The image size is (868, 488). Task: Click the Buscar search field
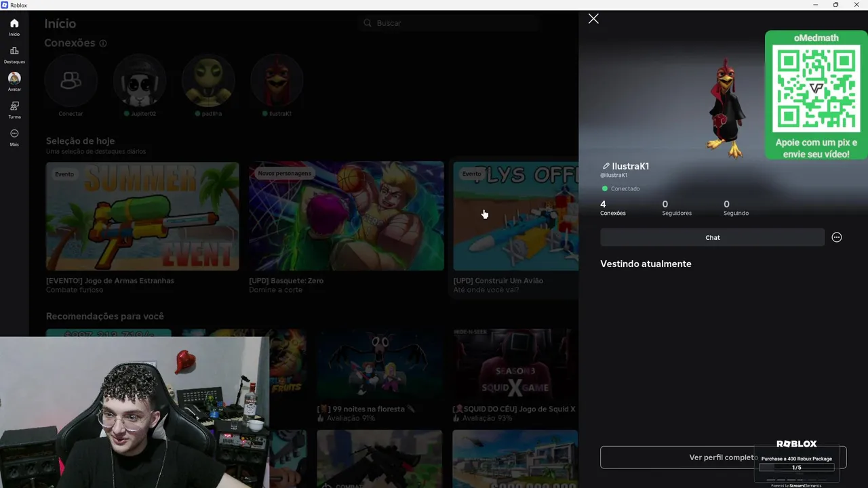448,23
